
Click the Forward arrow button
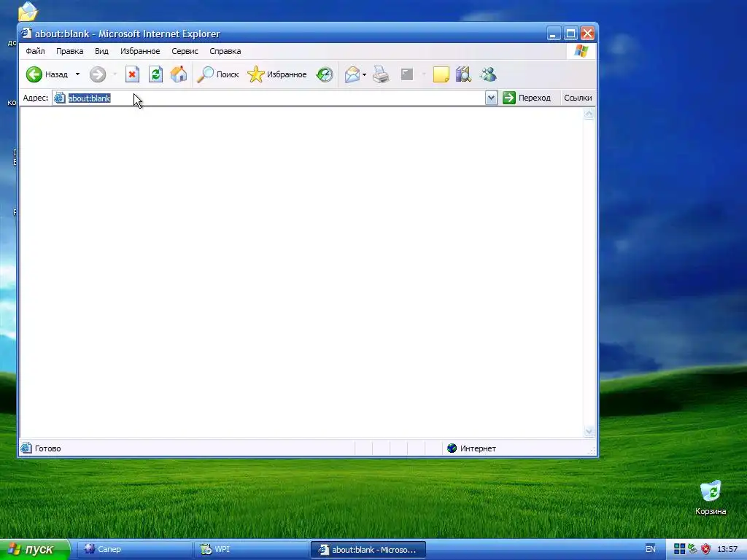coord(98,74)
